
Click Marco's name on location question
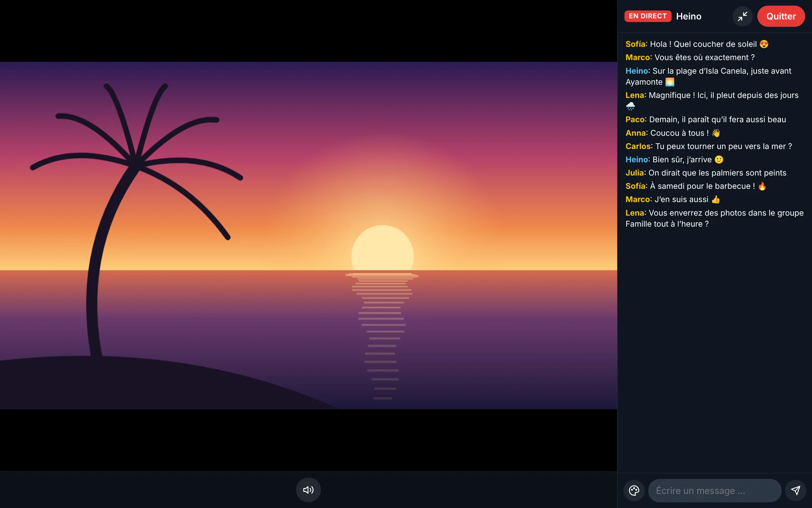point(638,57)
